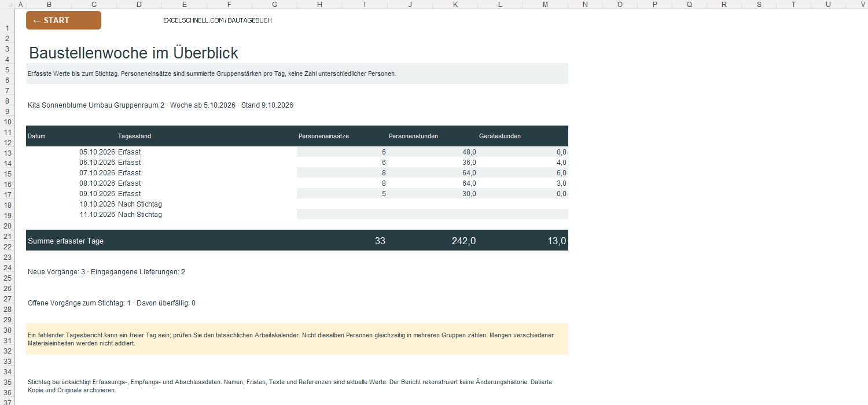Select date cell 05.10.2026
Image resolution: width=868 pixels, height=405 pixels.
pyautogui.click(x=97, y=152)
